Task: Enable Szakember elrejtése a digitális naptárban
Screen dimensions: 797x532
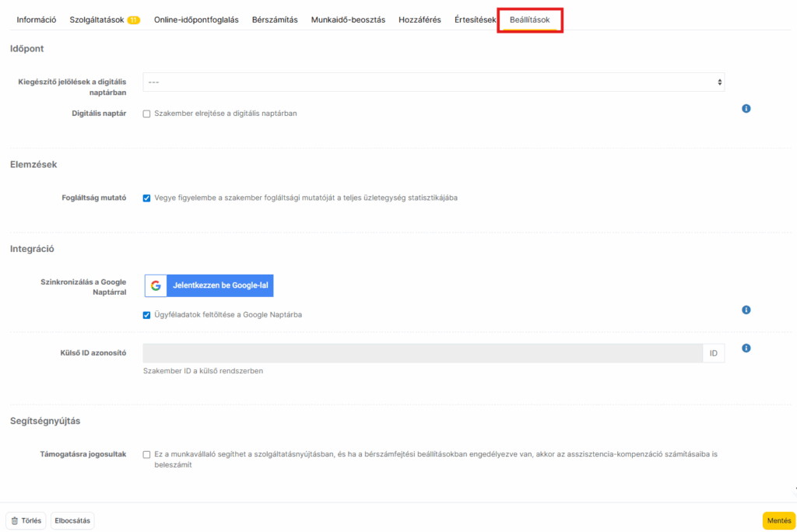Action: click(x=146, y=114)
